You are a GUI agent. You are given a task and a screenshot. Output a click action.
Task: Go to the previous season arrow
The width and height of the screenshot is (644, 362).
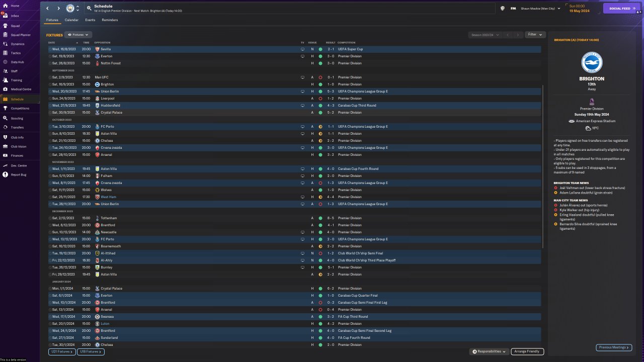(508, 35)
